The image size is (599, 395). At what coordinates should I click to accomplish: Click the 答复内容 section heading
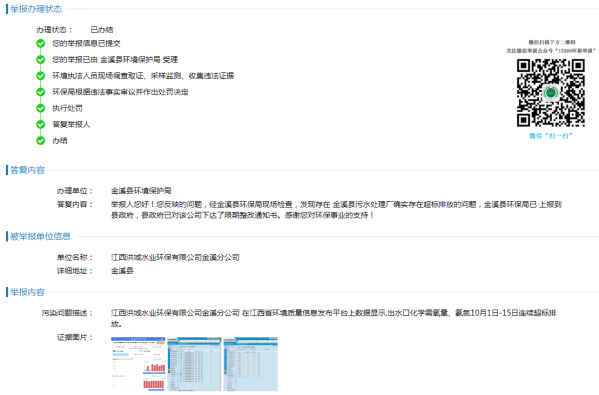27,170
